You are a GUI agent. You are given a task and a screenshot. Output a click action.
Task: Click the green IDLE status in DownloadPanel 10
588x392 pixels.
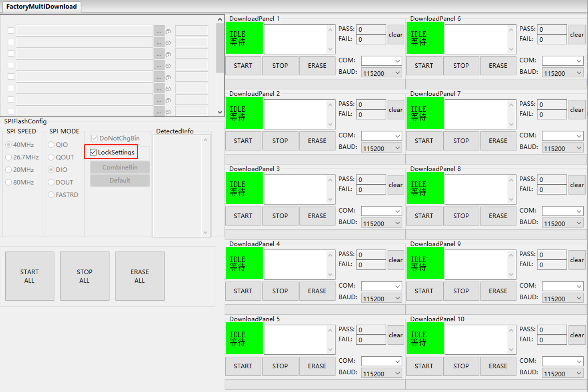pos(425,338)
